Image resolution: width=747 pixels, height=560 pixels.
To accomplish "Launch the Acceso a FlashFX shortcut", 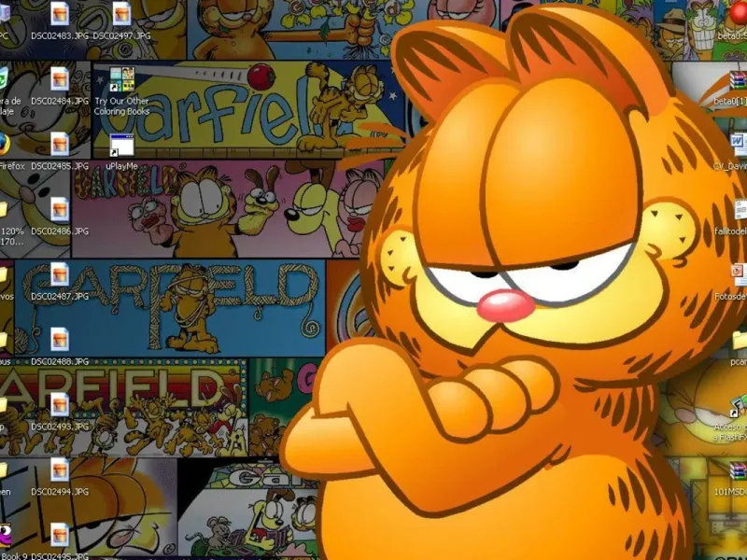I will click(x=739, y=406).
